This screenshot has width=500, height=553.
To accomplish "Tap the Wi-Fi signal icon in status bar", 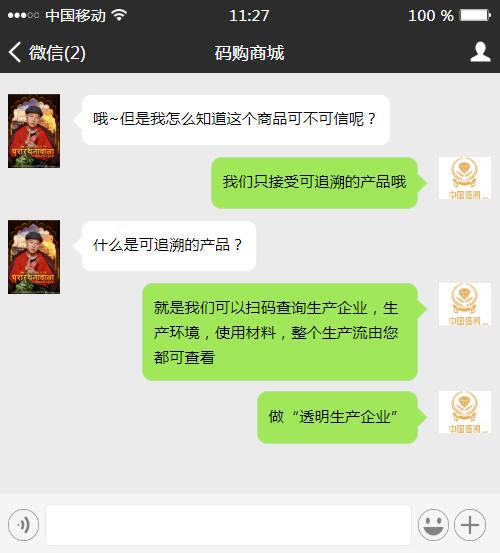I will [x=119, y=15].
